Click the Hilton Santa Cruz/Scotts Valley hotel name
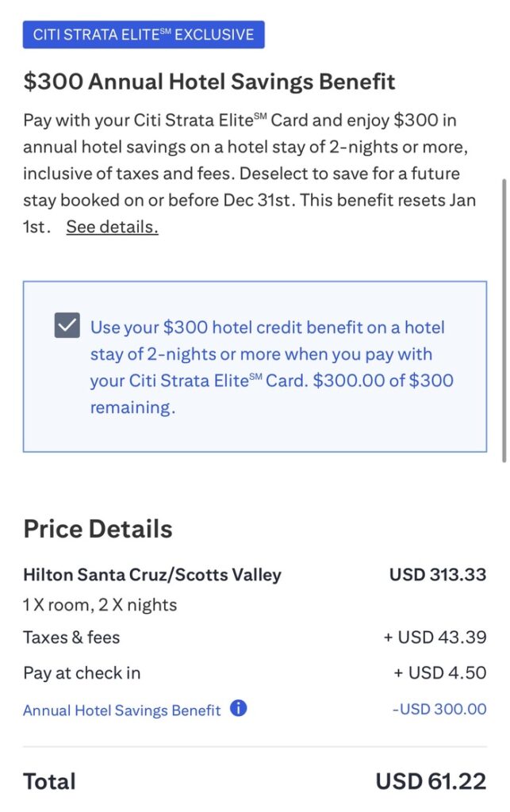This screenshot has width=510, height=812. tap(152, 574)
